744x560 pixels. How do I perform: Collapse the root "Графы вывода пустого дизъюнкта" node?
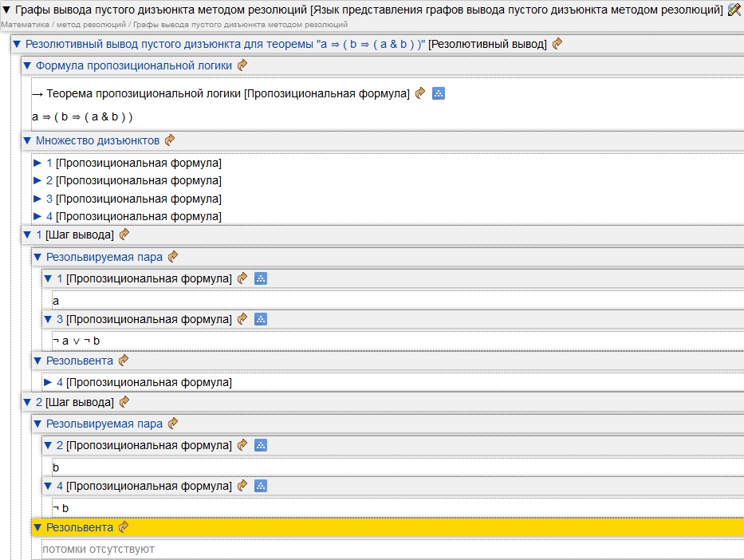tap(6, 10)
